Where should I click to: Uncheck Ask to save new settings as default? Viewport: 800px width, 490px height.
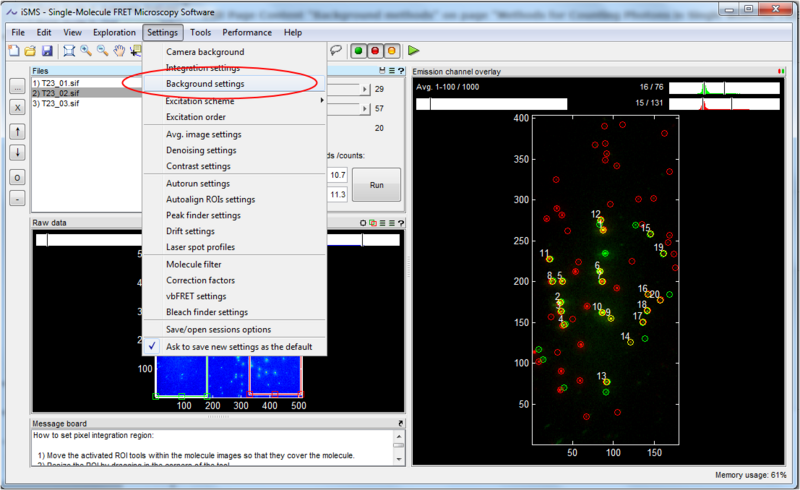coord(239,347)
